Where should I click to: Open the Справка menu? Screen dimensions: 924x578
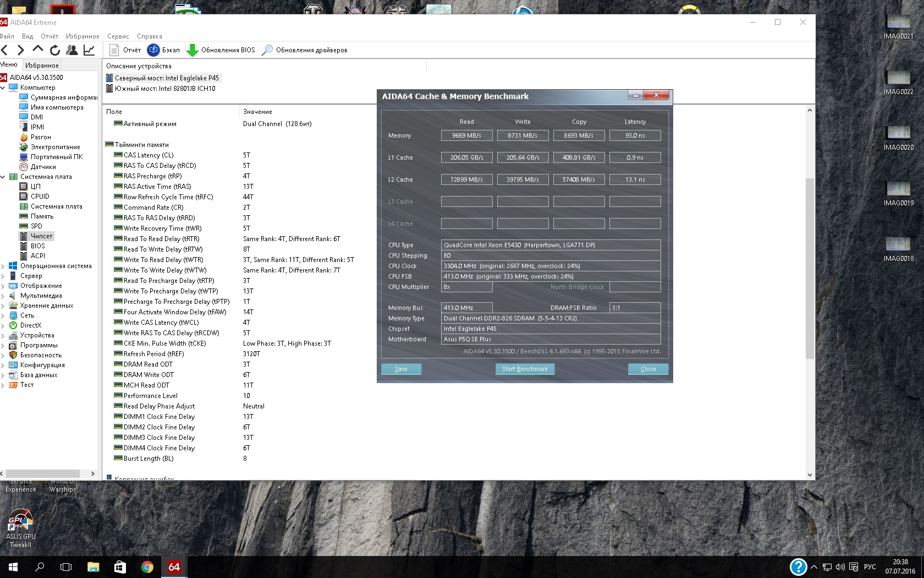tap(150, 36)
